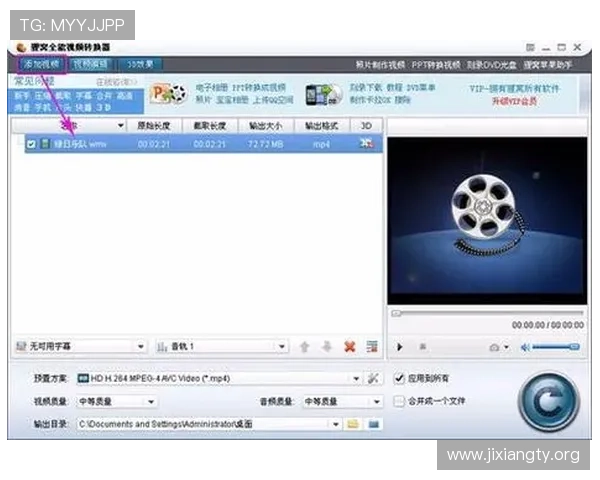Open the 输出目录 output path dropdown arrow

[x=335, y=424]
